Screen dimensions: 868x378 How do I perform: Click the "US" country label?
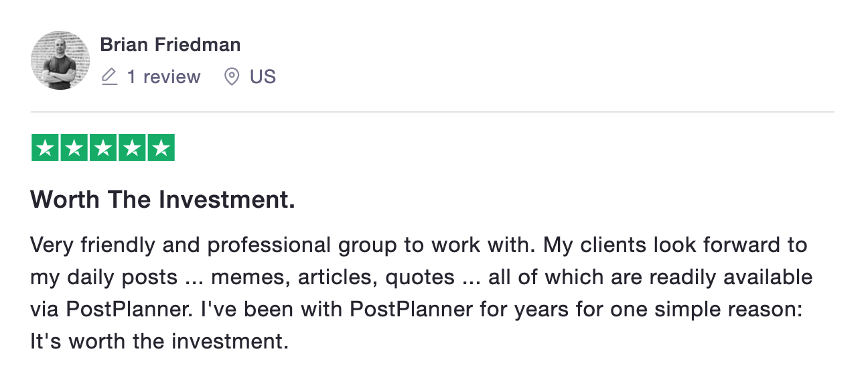point(263,77)
